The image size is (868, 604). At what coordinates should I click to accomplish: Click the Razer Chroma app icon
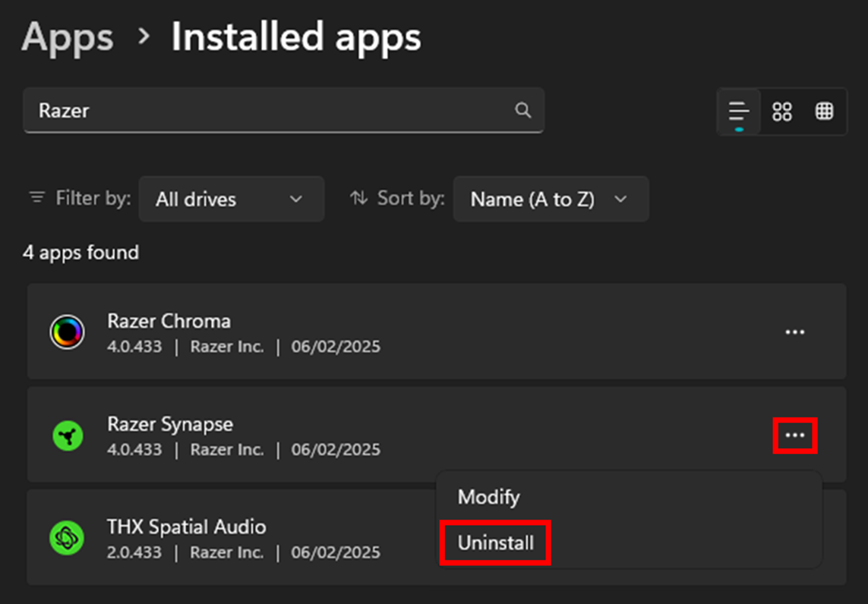pos(69,332)
